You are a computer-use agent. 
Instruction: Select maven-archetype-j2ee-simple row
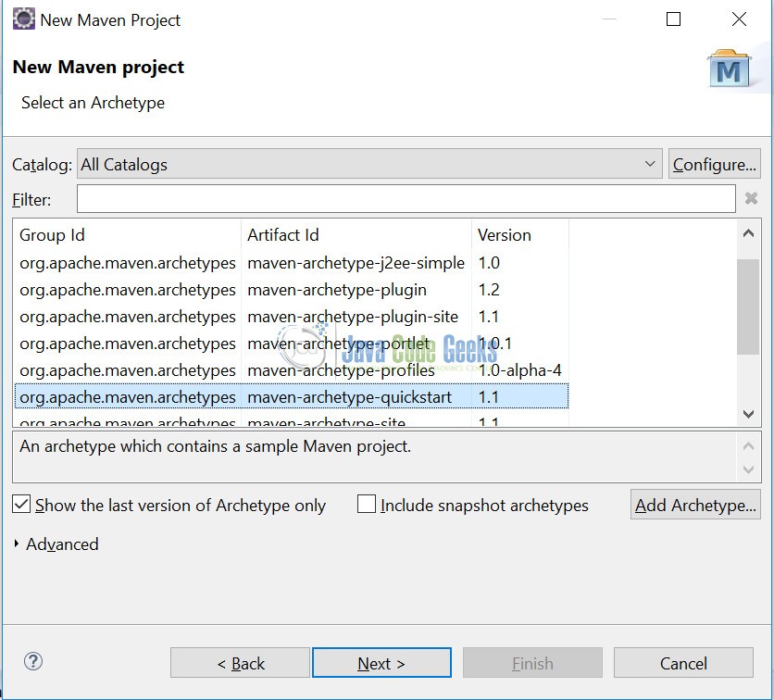[292, 263]
